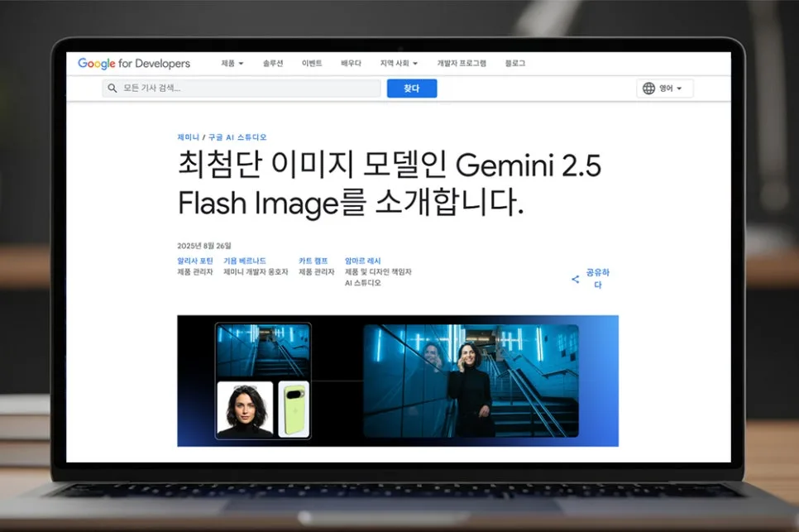Click the green phone thumbnail
Screen dimensions: 799x532
(x=294, y=410)
